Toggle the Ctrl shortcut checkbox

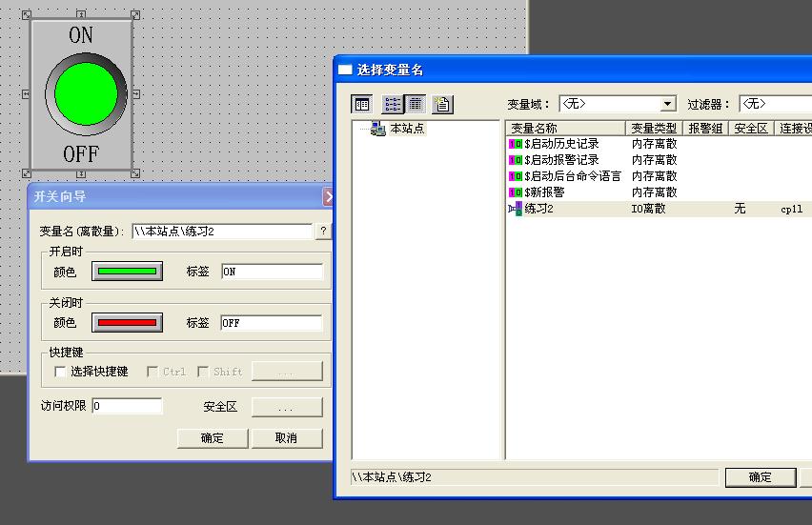pyautogui.click(x=152, y=372)
